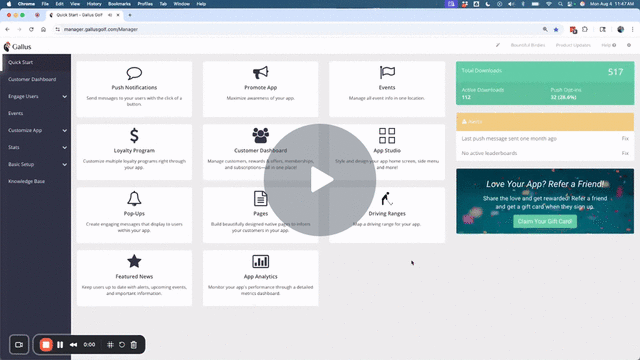Click the pencil edit icon in header
640x360 pixels.
498,45
